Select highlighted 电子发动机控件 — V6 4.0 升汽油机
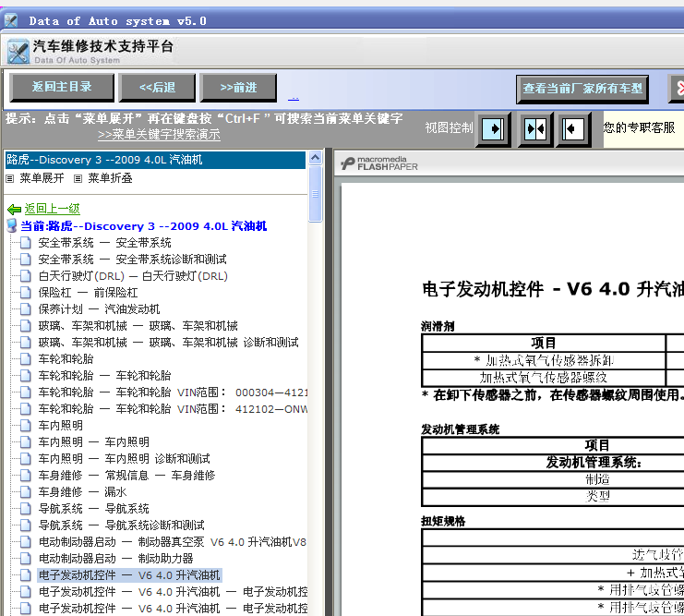This screenshot has width=684, height=616. click(129, 575)
